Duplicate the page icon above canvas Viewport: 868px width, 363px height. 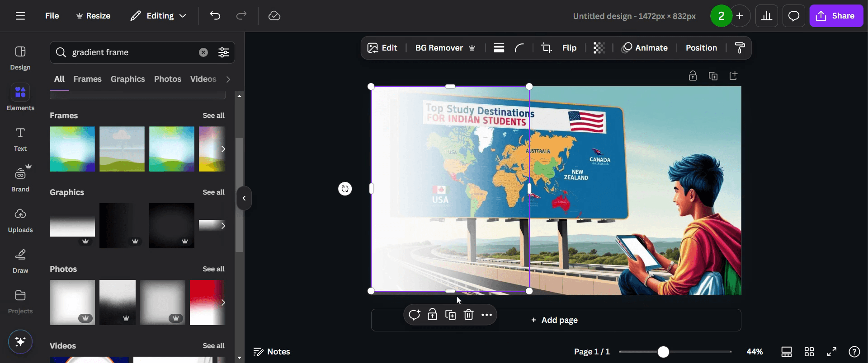(713, 76)
